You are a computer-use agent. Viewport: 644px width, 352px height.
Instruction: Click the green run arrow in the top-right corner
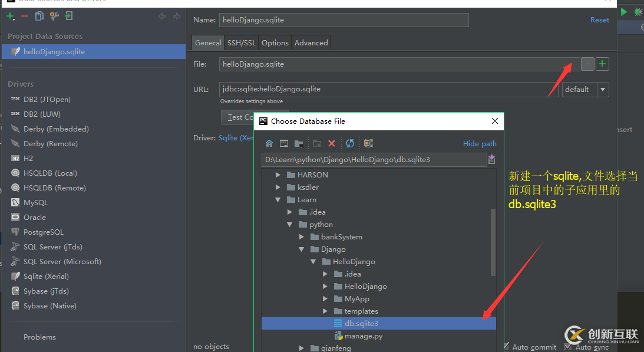(624, 12)
